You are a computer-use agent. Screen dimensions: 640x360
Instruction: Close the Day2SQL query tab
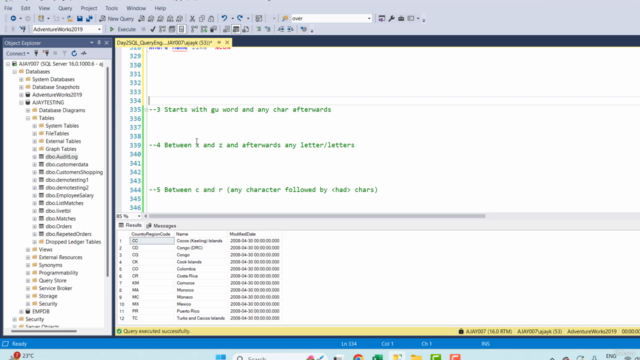click(227, 42)
